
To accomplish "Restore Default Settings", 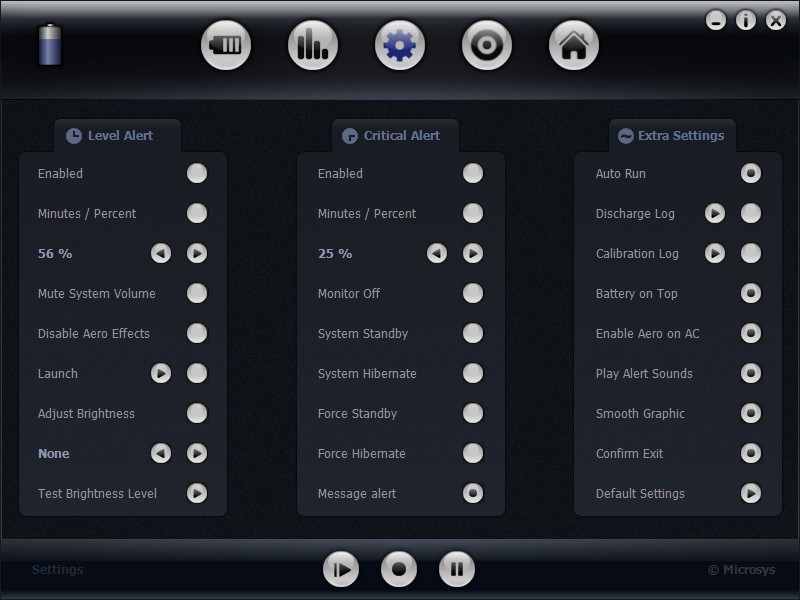I will point(751,493).
